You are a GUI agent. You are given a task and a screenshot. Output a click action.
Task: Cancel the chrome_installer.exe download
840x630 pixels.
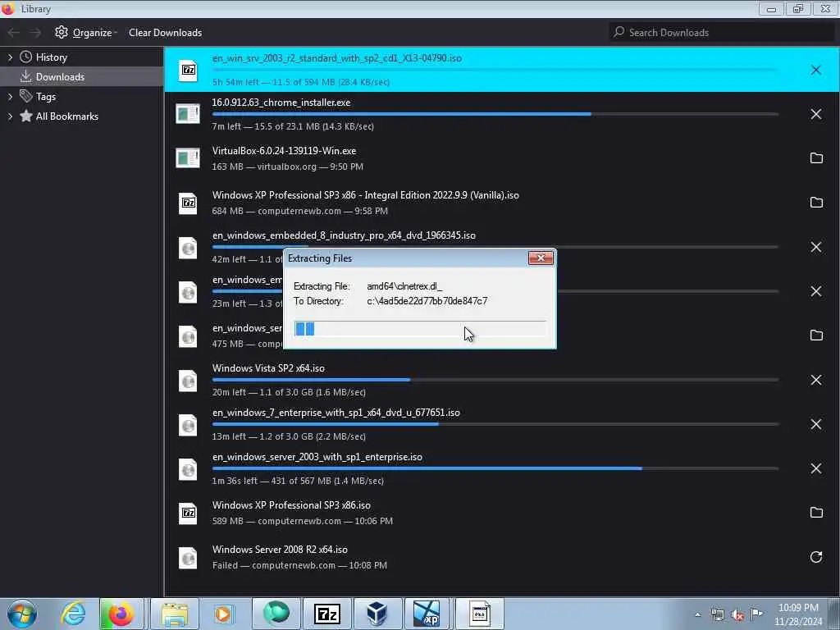point(815,114)
